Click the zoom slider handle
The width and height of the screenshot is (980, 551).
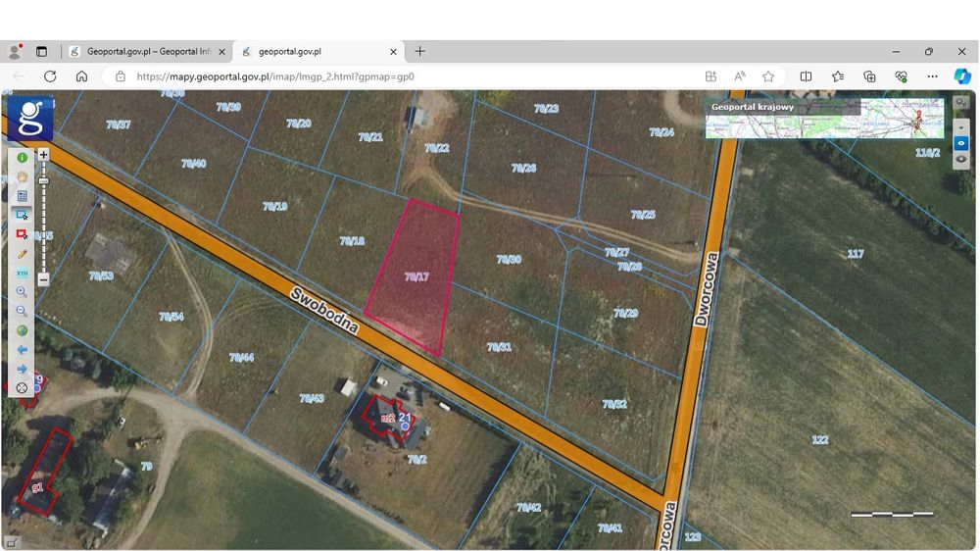(x=43, y=180)
